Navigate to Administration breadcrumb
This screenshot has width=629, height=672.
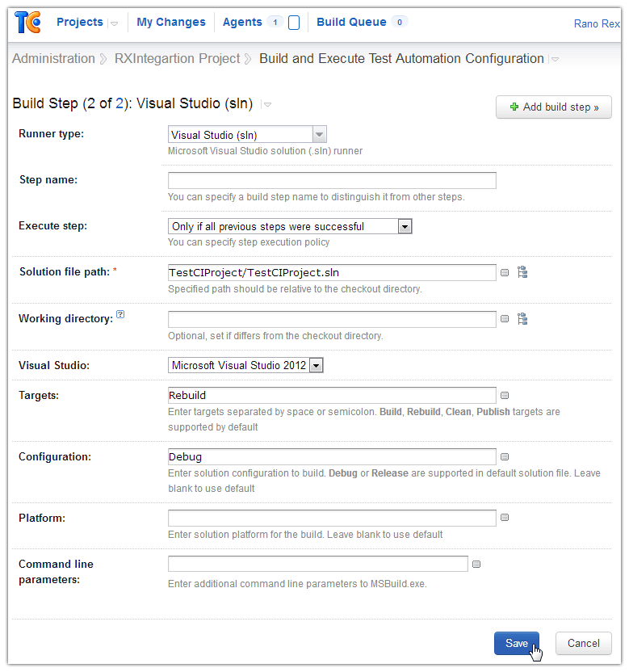[53, 58]
